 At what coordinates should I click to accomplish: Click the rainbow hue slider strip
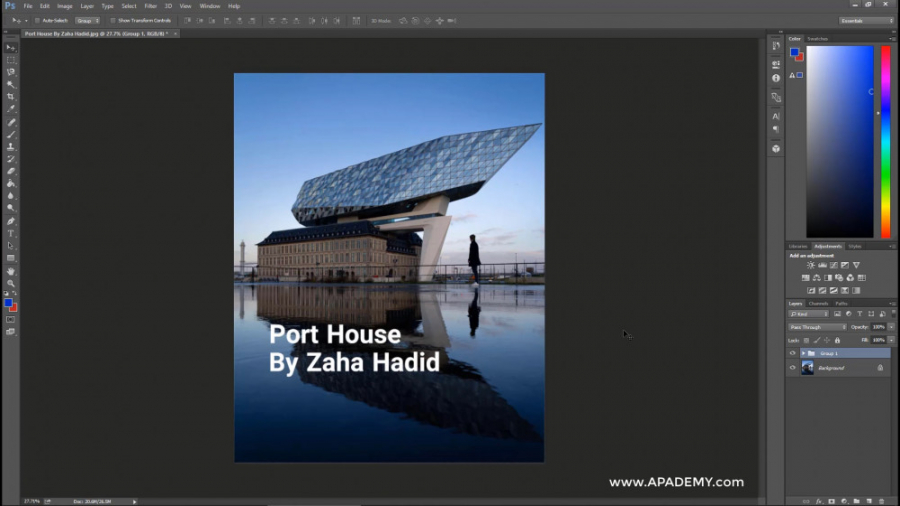pos(885,140)
